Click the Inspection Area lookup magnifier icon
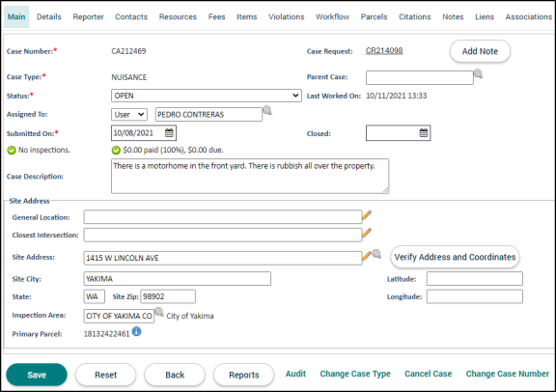This screenshot has width=556, height=392. 159,312
